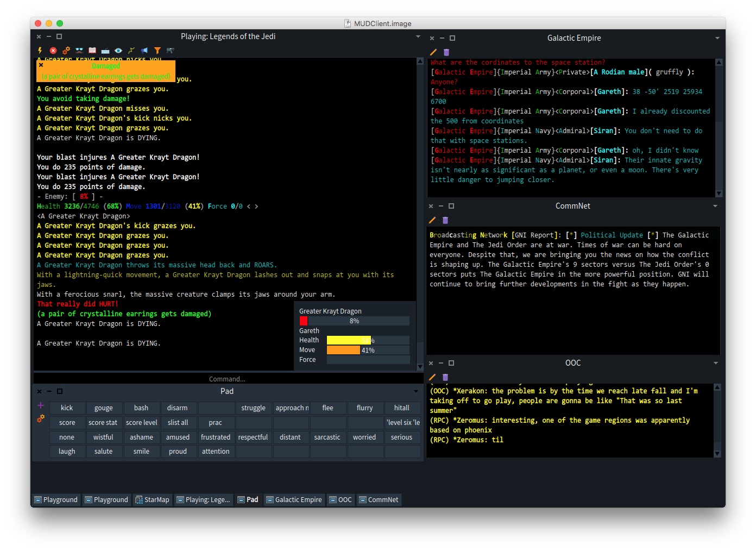
Task: Click Legends game output scrollbar up arrow
Action: [420, 61]
